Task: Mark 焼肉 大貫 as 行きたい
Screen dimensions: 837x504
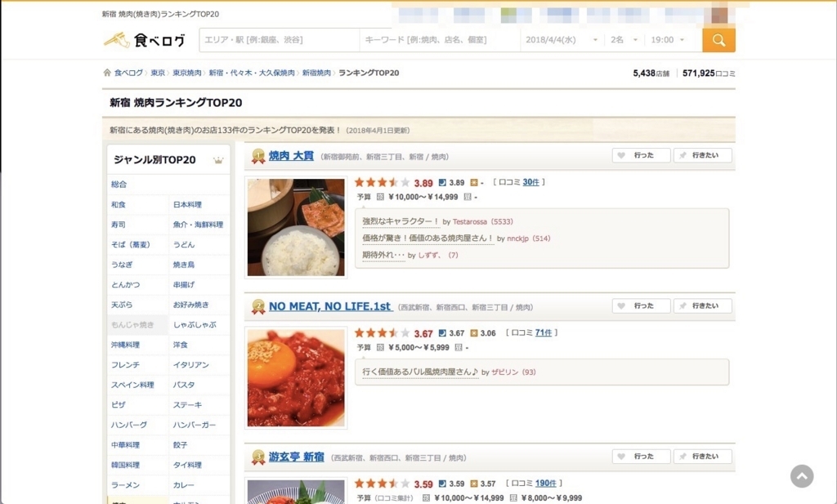Action: 702,155
